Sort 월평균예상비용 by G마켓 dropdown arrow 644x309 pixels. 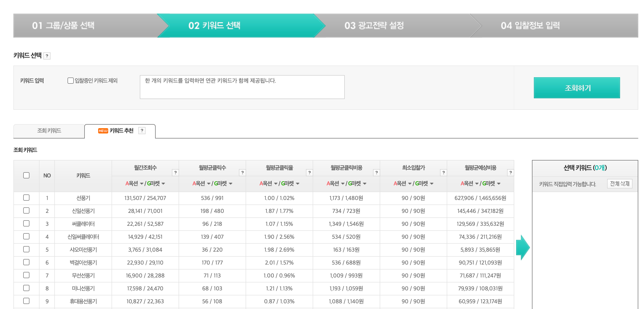(499, 184)
